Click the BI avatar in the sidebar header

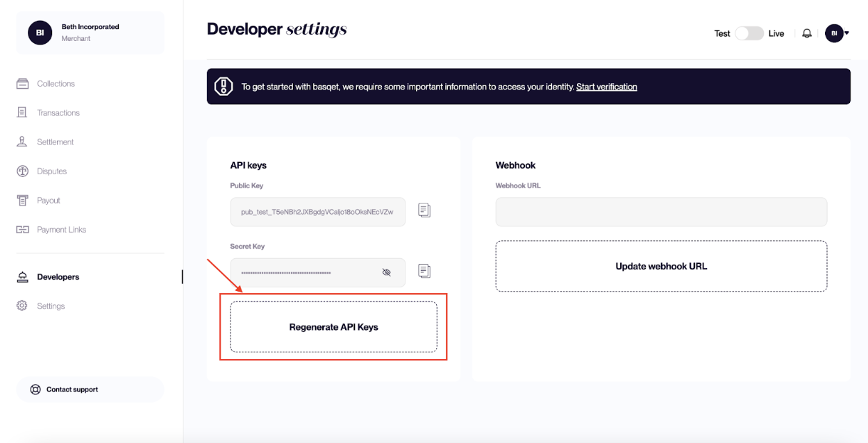[x=40, y=33]
